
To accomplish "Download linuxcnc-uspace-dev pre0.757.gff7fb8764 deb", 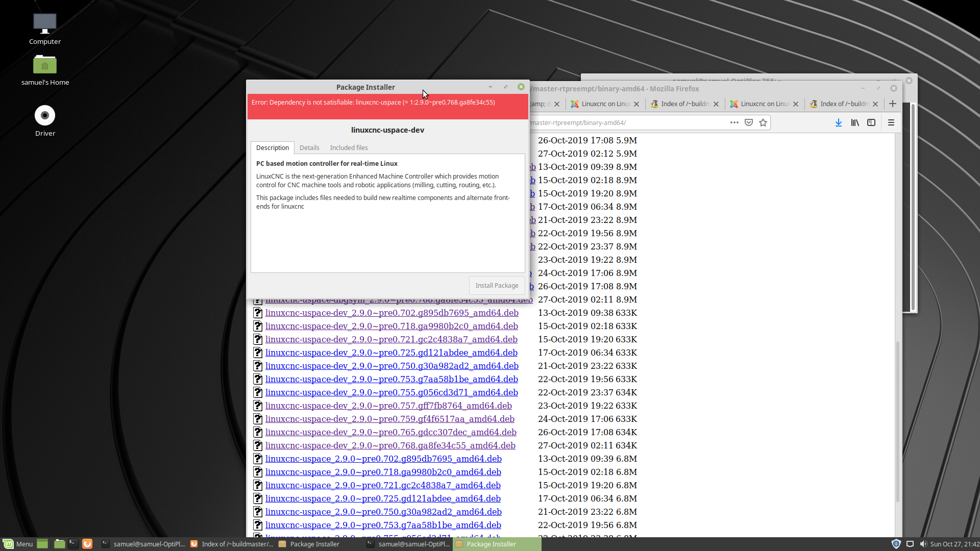I will [388, 406].
